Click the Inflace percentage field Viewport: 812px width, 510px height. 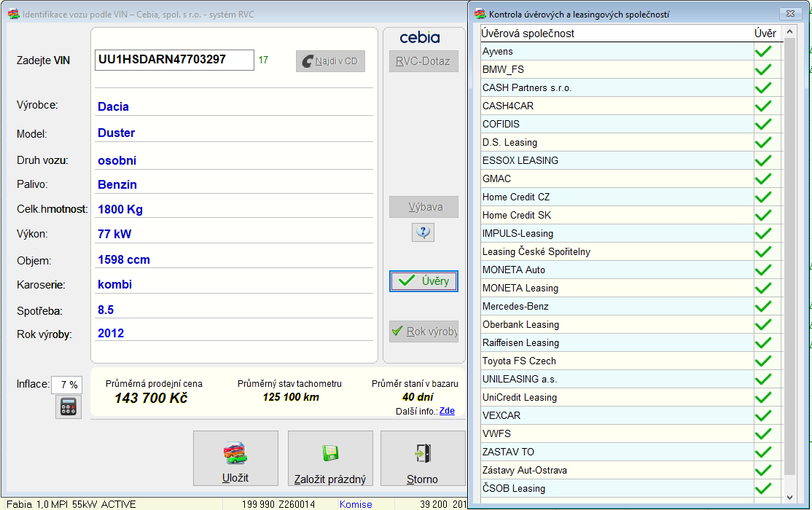(x=67, y=385)
